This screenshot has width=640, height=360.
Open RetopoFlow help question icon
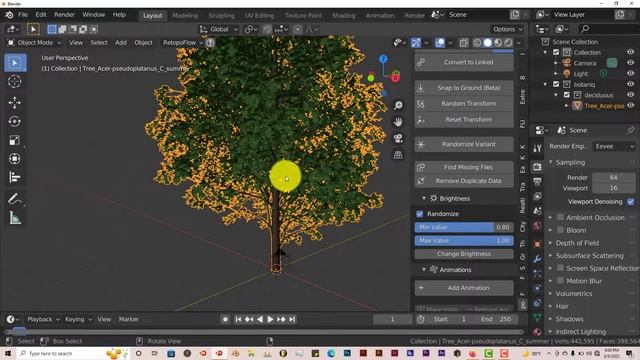pyautogui.click(x=210, y=42)
